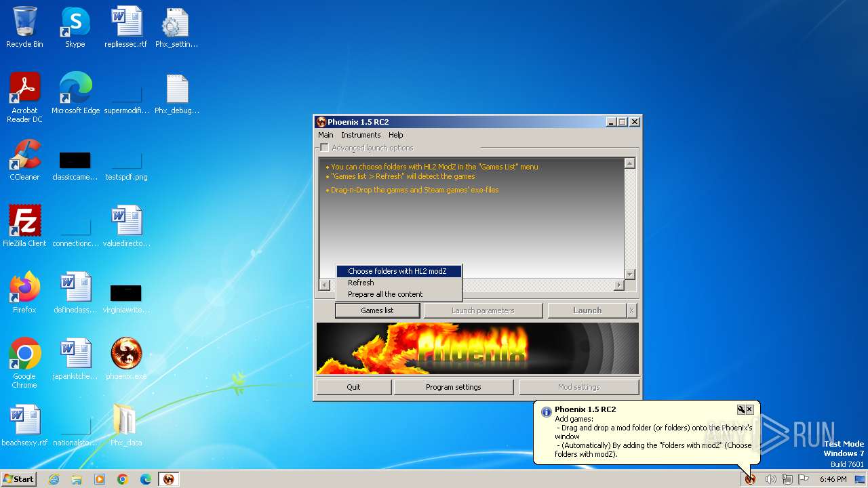Click the Action Center flag tray icon
Image resolution: width=868 pixels, height=488 pixels.
coord(804,479)
